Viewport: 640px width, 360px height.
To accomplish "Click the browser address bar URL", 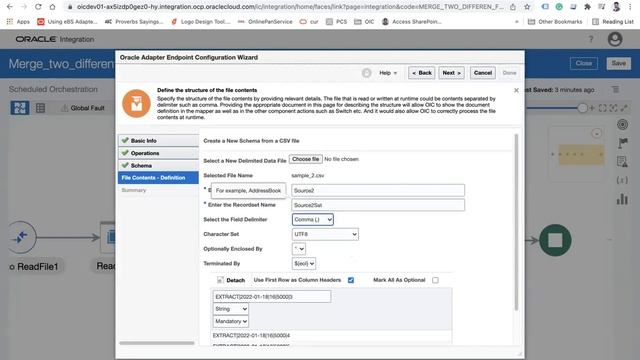I will [290, 7].
